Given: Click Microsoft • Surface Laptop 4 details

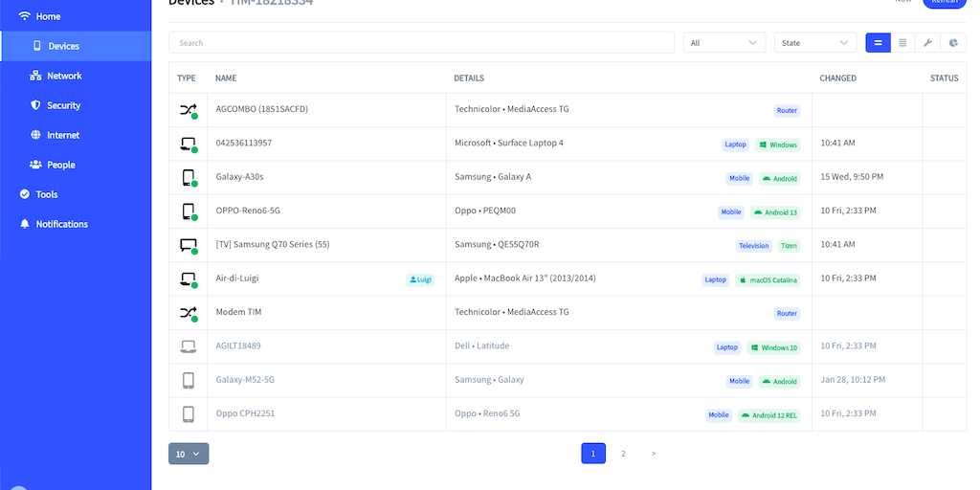Looking at the screenshot, I should click(509, 143).
